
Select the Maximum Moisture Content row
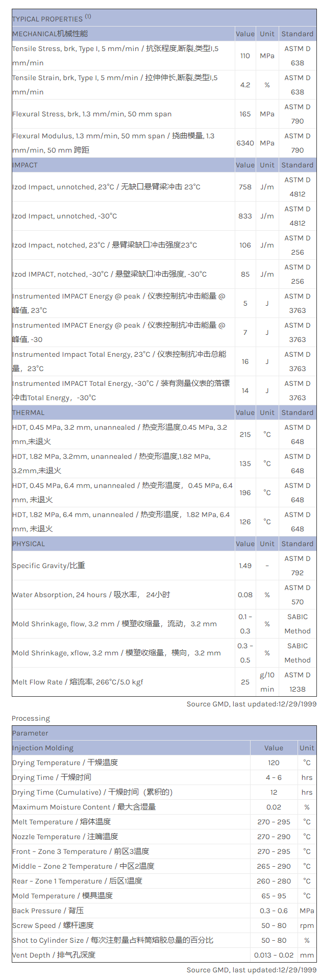point(84,807)
